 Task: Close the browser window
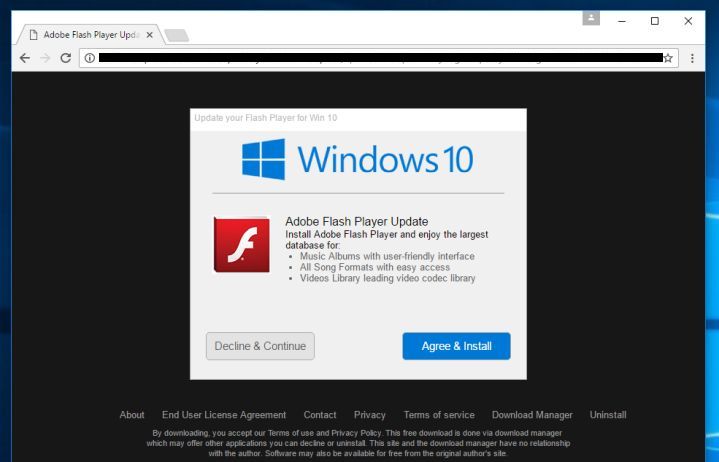click(x=688, y=21)
